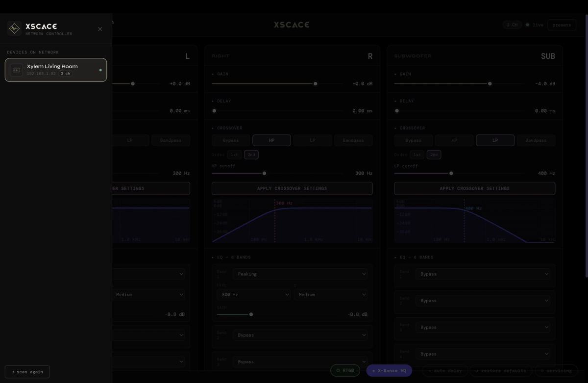Open Subwoofer Band 2 Bypass dropdown
Viewport: 588px width, 383px height.
483,301
